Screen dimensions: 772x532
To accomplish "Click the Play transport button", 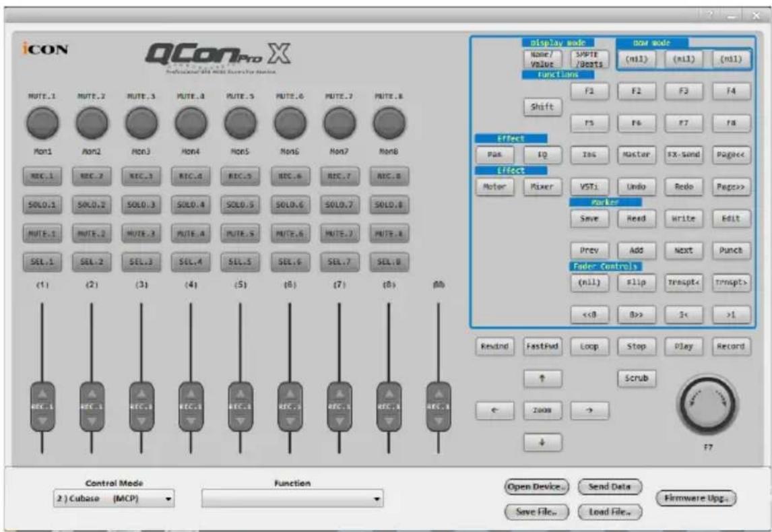I will (x=684, y=346).
